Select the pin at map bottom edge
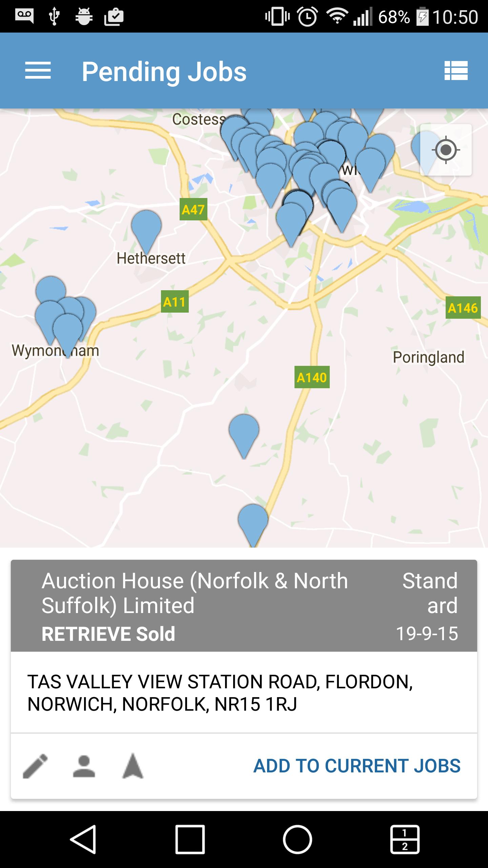Screen dimensions: 488x868 pos(253,520)
